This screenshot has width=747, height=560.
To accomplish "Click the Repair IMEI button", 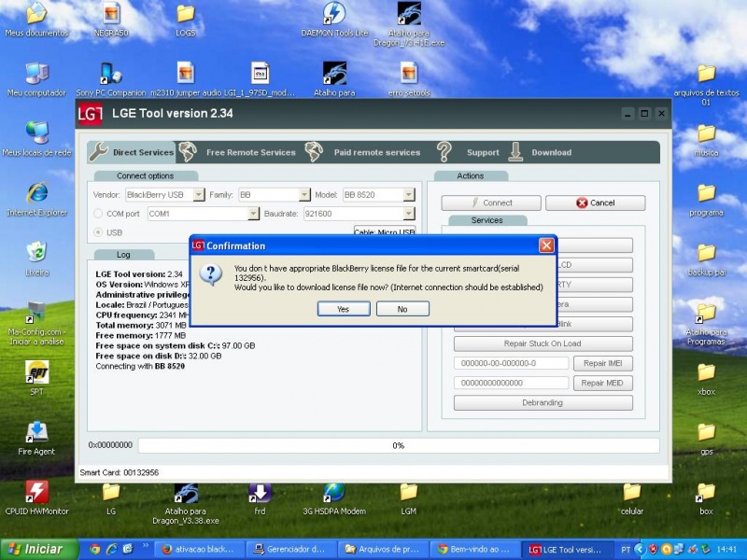I will pyautogui.click(x=603, y=363).
